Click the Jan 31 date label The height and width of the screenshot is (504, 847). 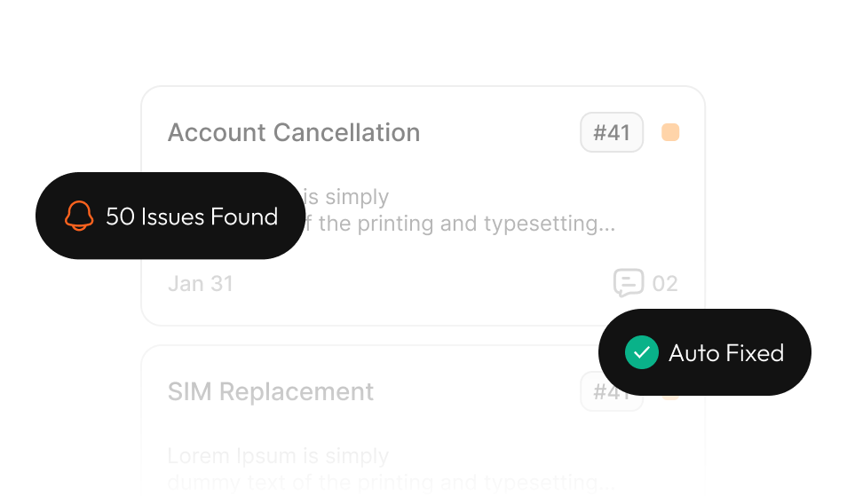pyautogui.click(x=201, y=284)
